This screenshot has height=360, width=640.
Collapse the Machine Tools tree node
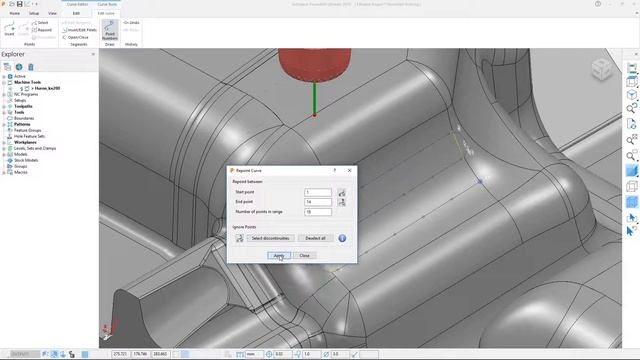click(4, 82)
